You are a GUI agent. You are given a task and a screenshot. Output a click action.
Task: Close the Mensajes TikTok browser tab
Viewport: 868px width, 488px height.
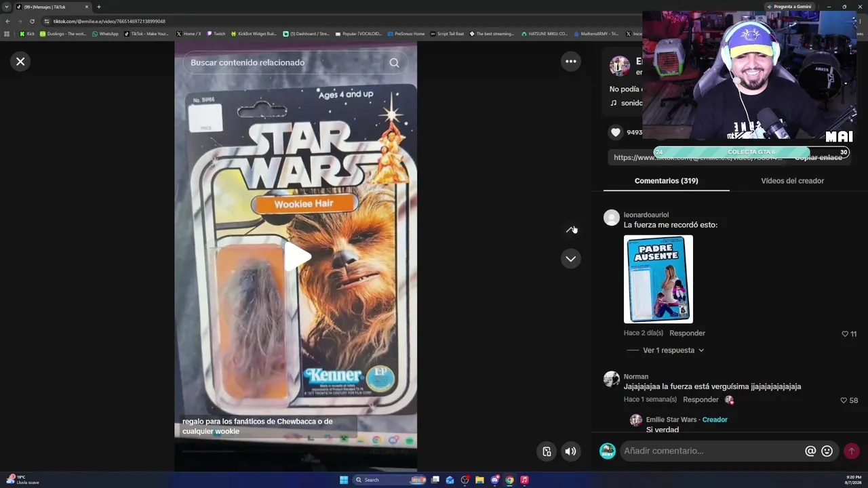click(87, 7)
